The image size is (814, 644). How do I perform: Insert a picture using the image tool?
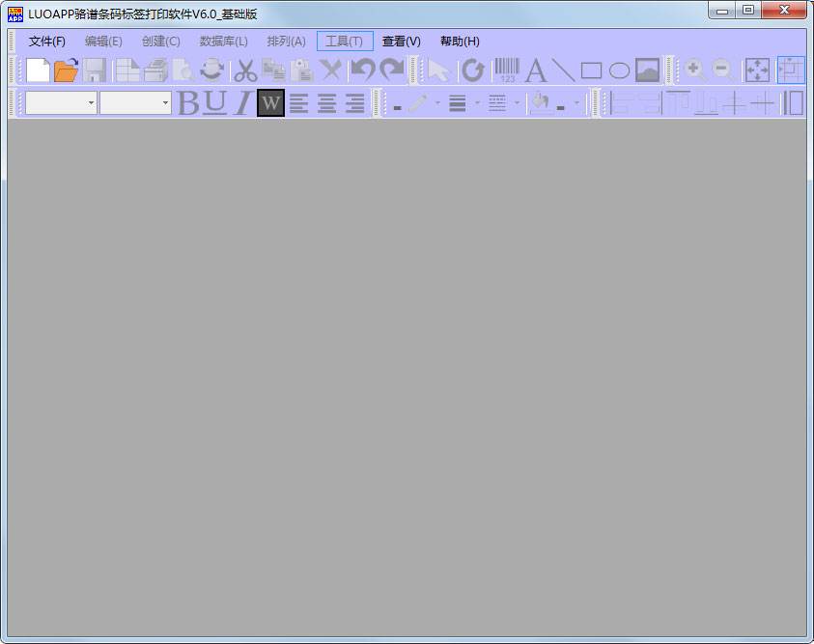tap(647, 70)
